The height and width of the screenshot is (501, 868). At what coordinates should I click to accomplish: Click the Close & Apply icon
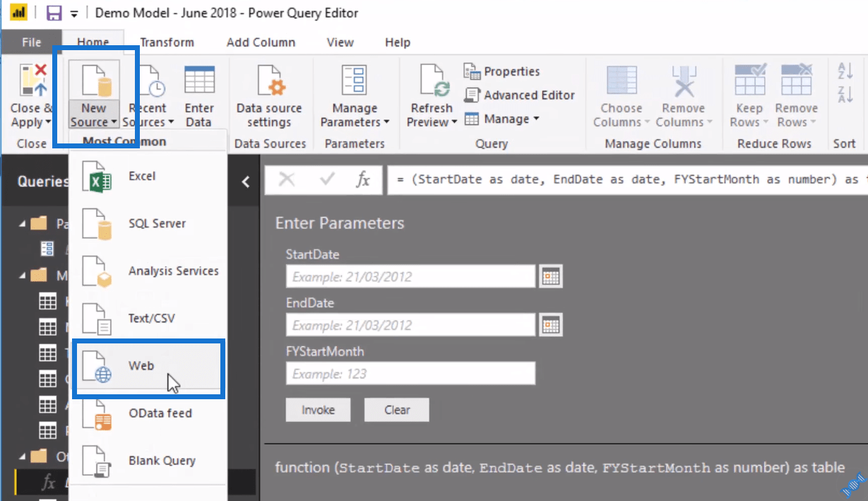(32, 79)
